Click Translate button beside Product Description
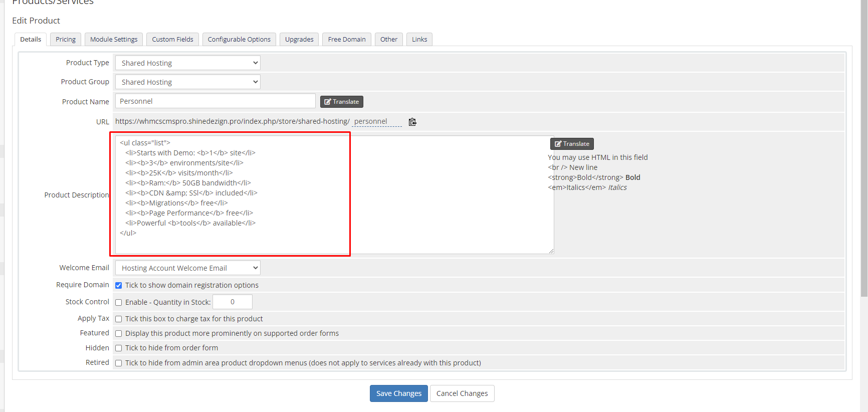868x412 pixels. point(572,144)
